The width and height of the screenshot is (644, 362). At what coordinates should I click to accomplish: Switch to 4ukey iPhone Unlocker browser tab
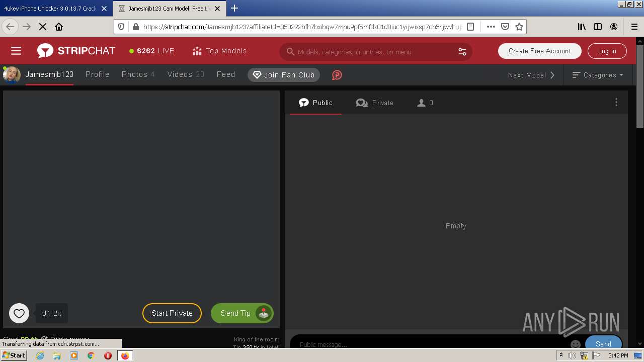55,9
